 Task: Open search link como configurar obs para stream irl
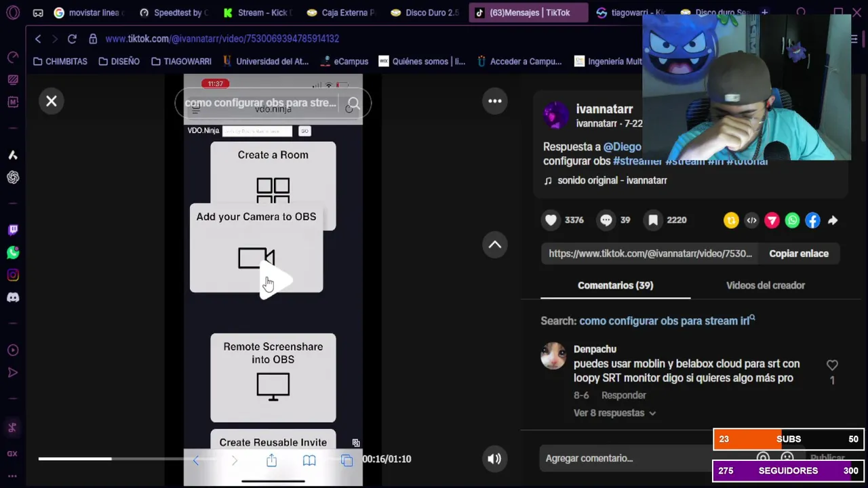pyautogui.click(x=667, y=321)
